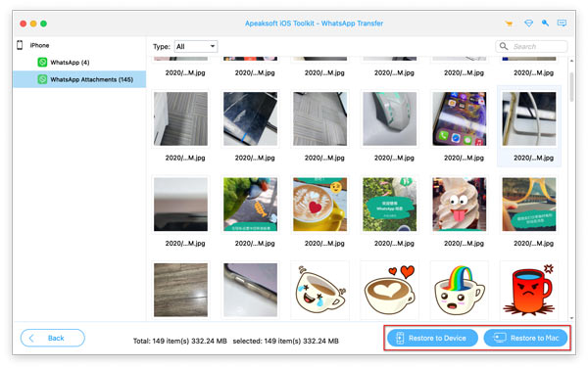Screen dimensions: 588x369
Task: Click the phone icon on Restore to Device
Action: tap(400, 338)
